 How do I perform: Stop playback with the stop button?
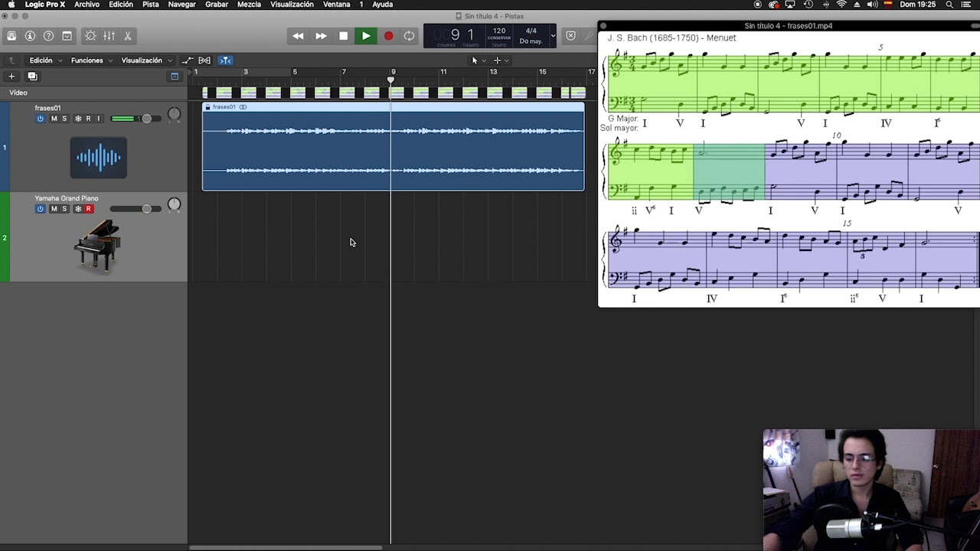click(343, 36)
